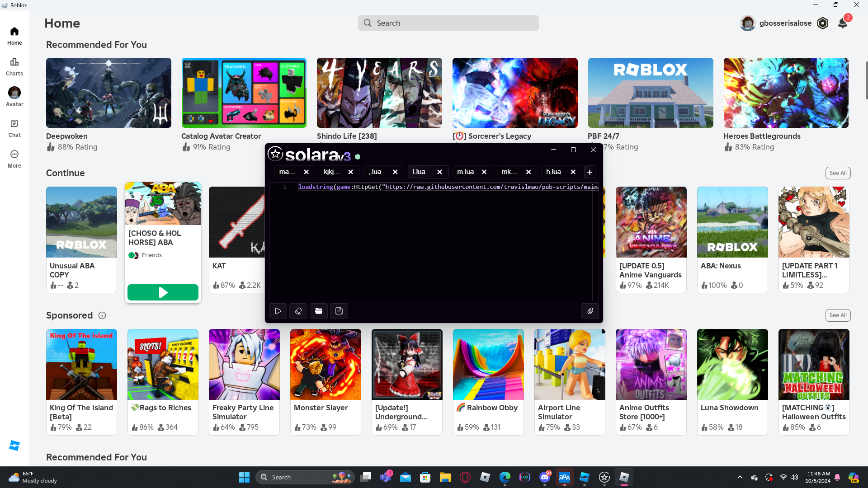Click the Execute script play icon
The width and height of the screenshot is (868, 488).
point(278,311)
